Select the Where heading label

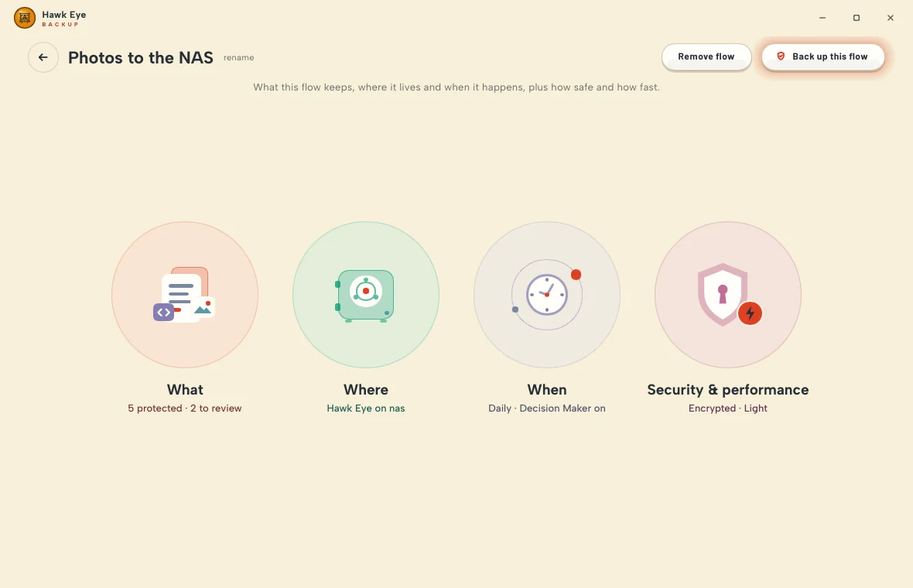(366, 389)
